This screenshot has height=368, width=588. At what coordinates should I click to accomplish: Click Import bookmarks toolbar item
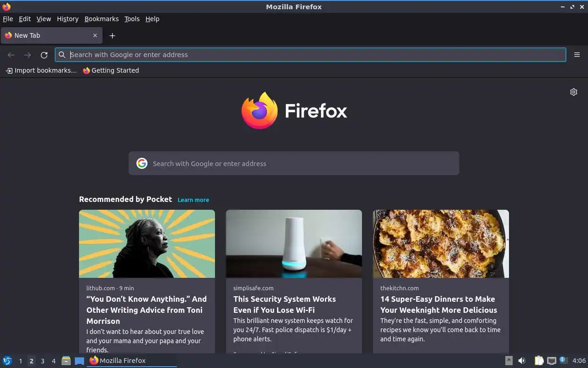[x=41, y=70]
